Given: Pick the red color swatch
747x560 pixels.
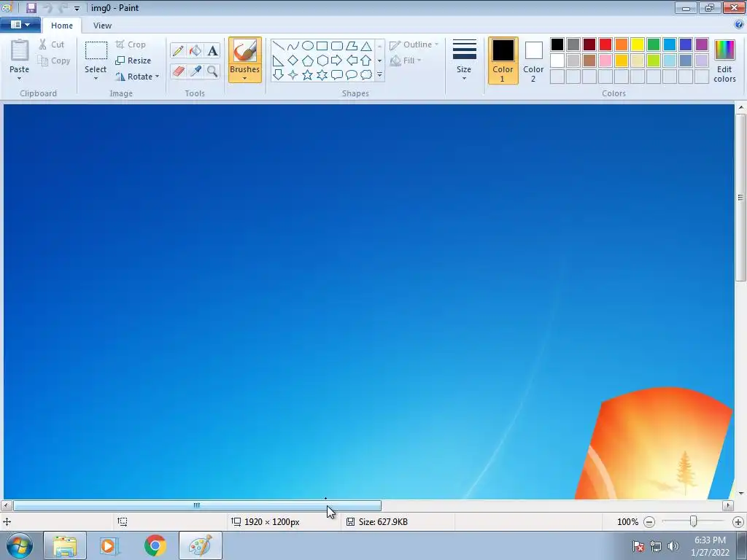Looking at the screenshot, I should [605, 44].
